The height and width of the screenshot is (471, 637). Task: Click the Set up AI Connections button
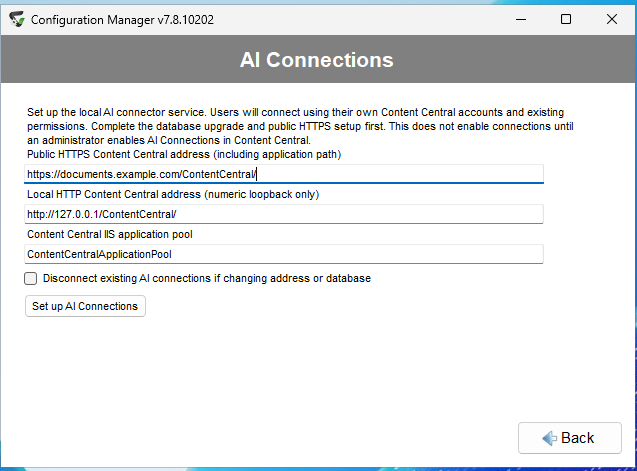point(85,306)
